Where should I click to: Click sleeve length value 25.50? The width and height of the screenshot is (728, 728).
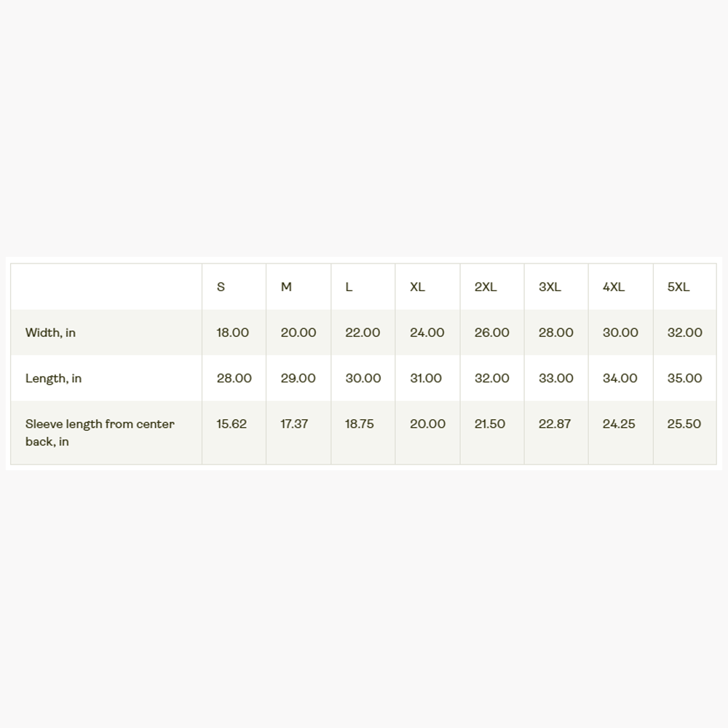click(x=684, y=424)
